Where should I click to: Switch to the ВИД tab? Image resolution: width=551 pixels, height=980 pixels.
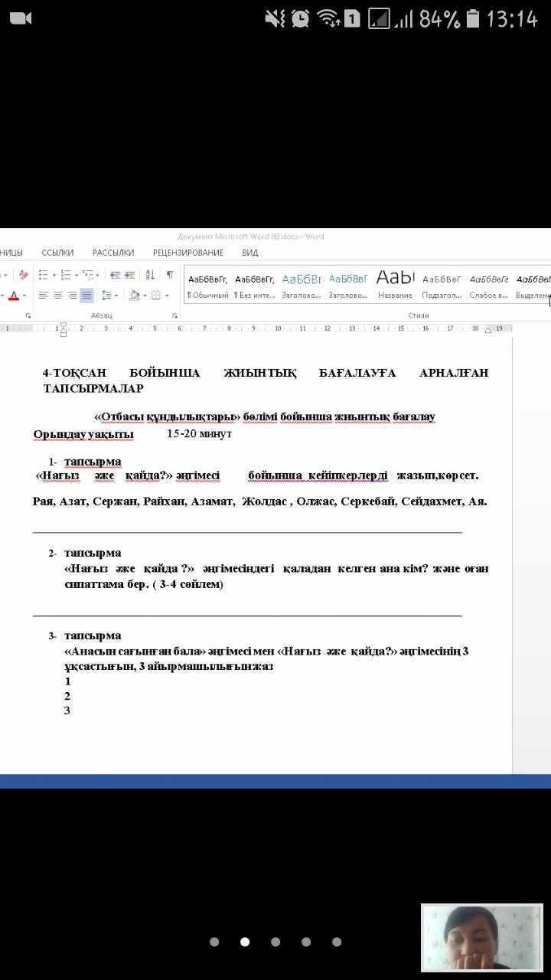[250, 253]
